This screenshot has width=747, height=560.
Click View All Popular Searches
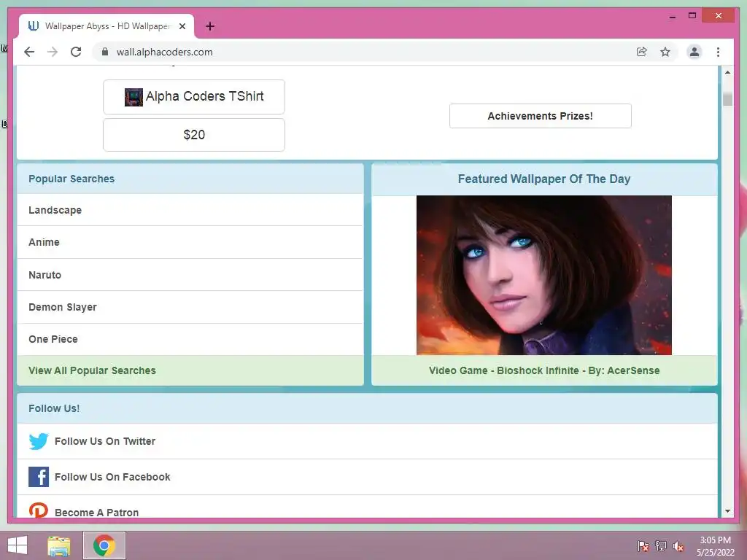(x=190, y=370)
